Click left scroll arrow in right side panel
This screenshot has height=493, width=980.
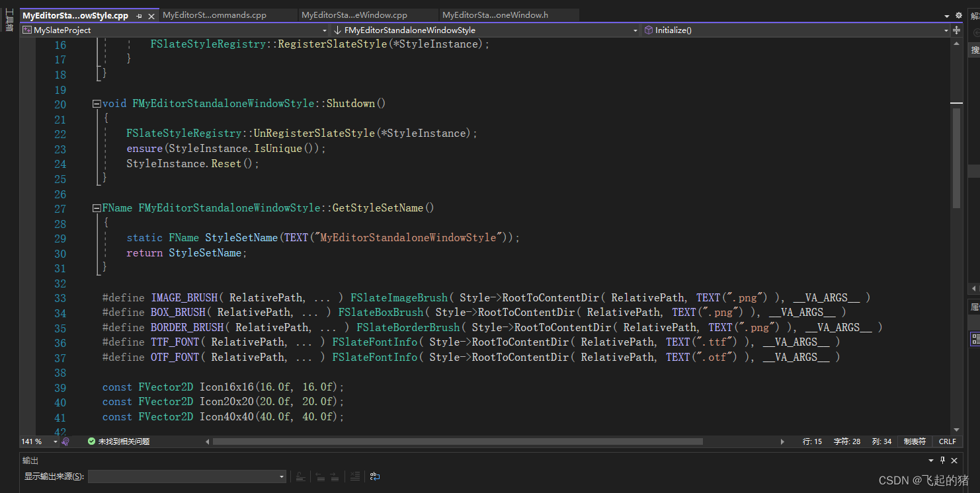coord(974,289)
